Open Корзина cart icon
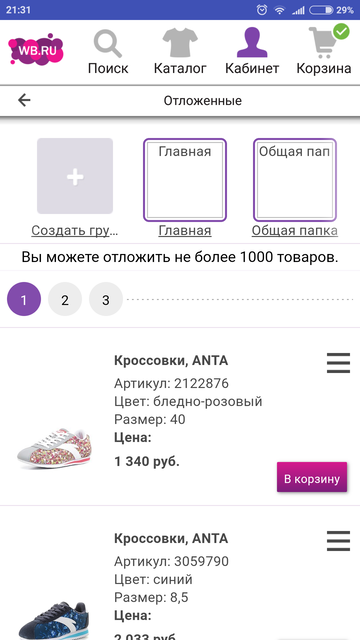360x640 pixels. 324,42
